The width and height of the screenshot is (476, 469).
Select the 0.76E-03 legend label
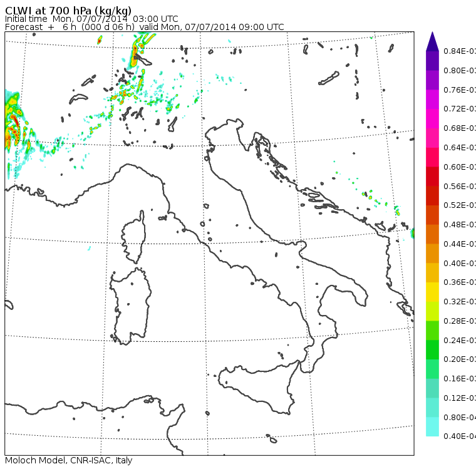tap(460, 90)
